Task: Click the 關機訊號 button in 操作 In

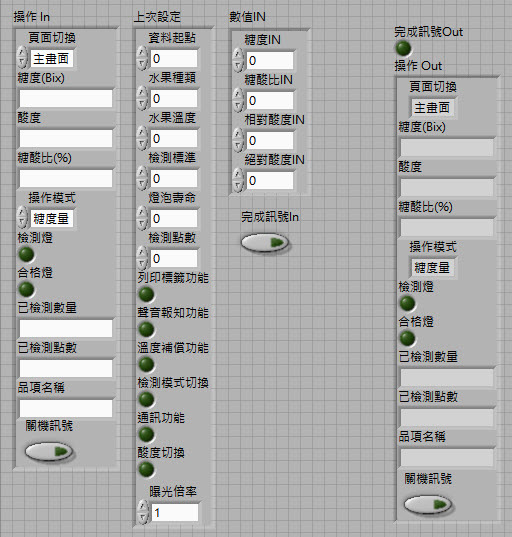Action: coord(49,451)
